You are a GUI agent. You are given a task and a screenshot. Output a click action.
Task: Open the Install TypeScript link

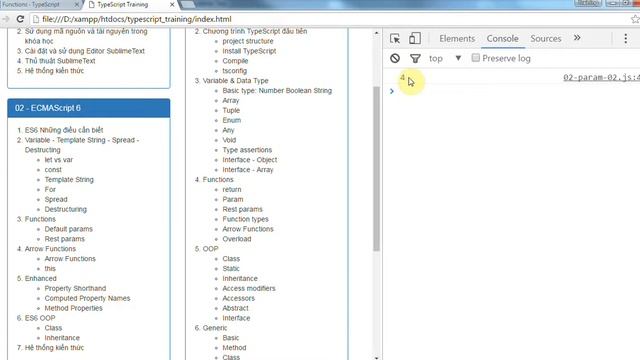click(249, 51)
